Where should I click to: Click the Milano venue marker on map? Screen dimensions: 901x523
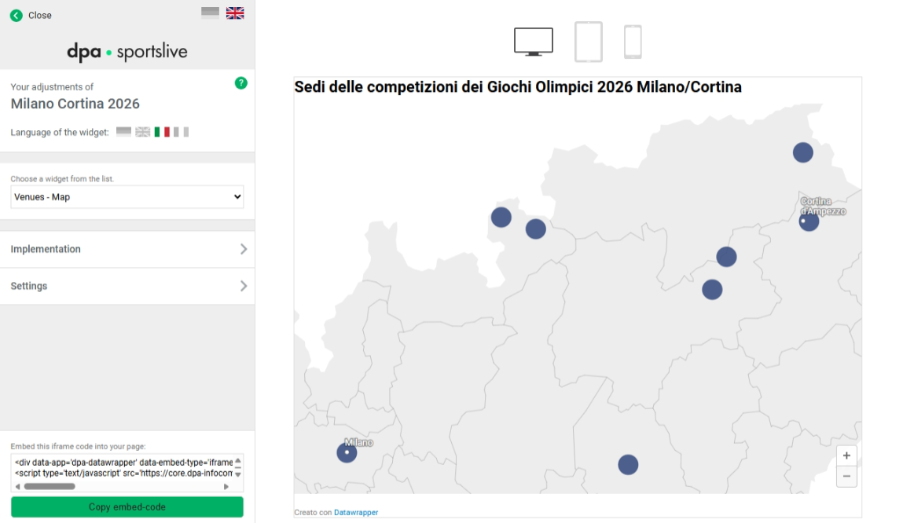coord(347,453)
